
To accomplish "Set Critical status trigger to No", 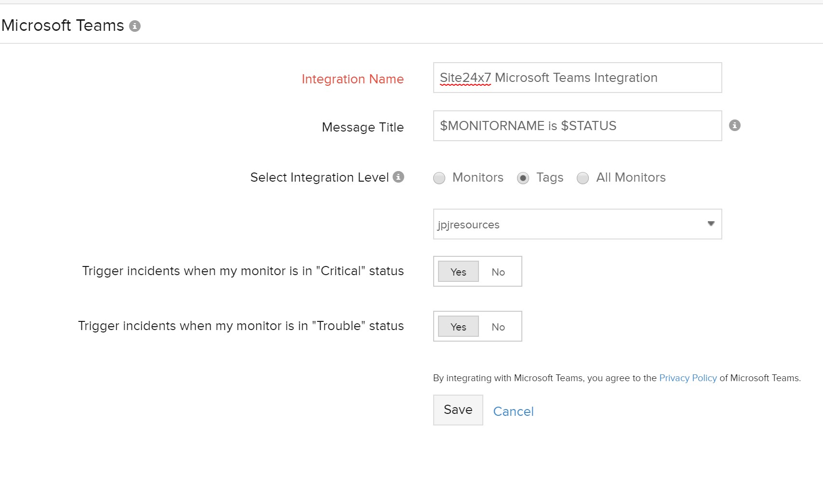I will [498, 272].
